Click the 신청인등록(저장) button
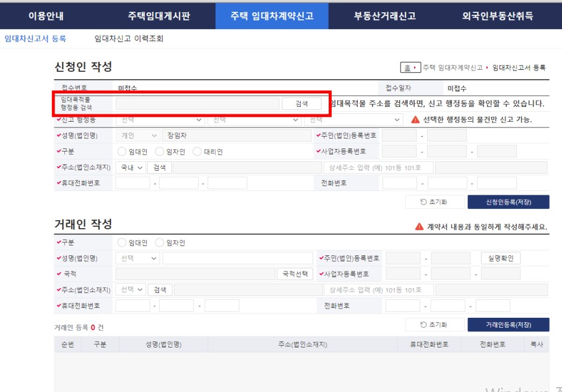The height and width of the screenshot is (392, 562). 508,202
